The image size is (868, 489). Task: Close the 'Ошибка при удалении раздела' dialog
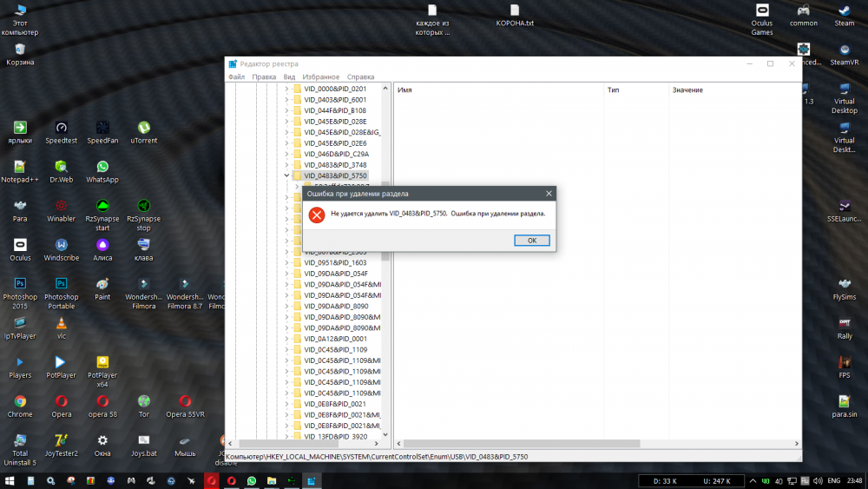(549, 194)
